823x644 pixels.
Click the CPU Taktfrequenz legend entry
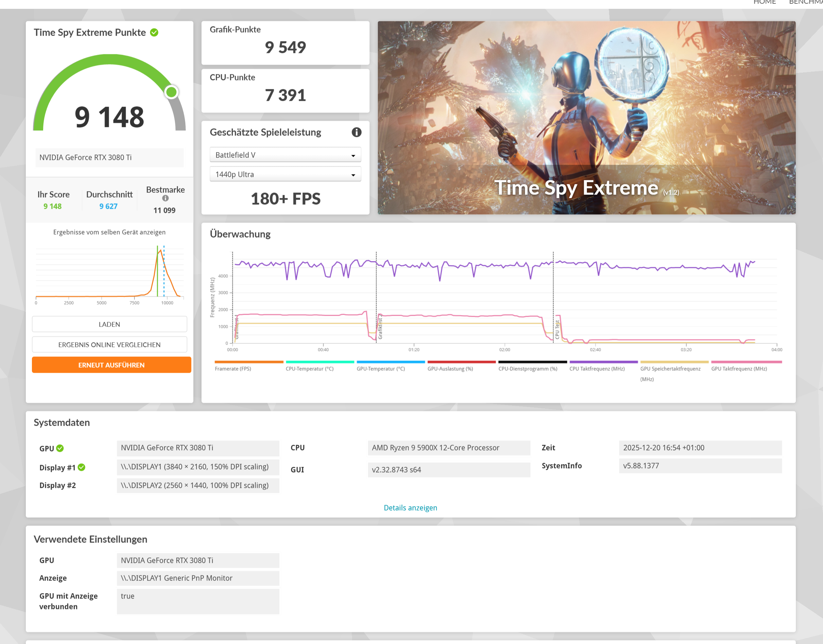click(597, 369)
